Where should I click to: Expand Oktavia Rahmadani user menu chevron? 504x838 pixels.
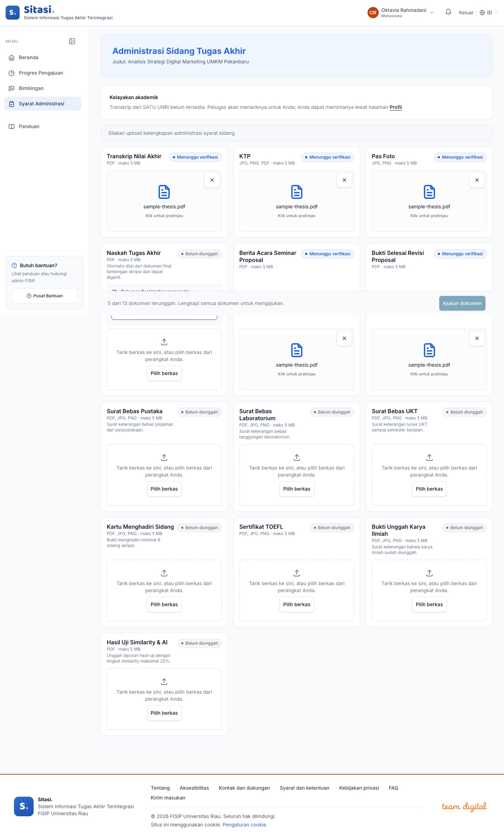coord(432,13)
